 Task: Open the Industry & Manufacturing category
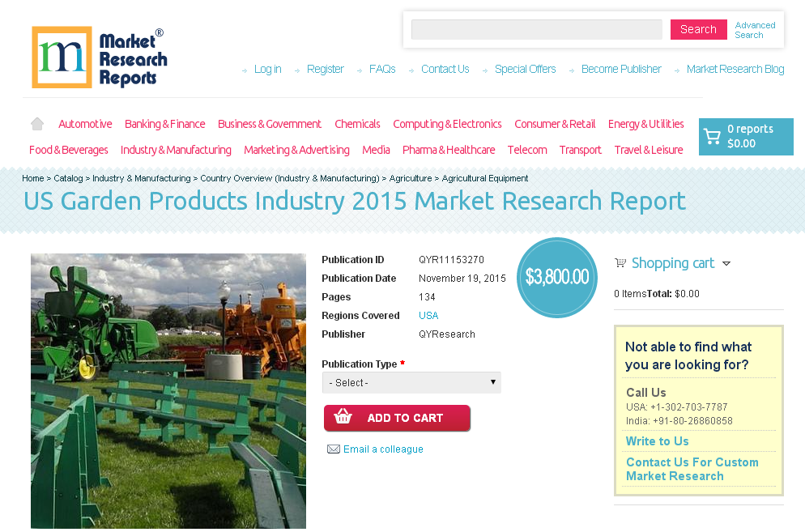point(175,150)
